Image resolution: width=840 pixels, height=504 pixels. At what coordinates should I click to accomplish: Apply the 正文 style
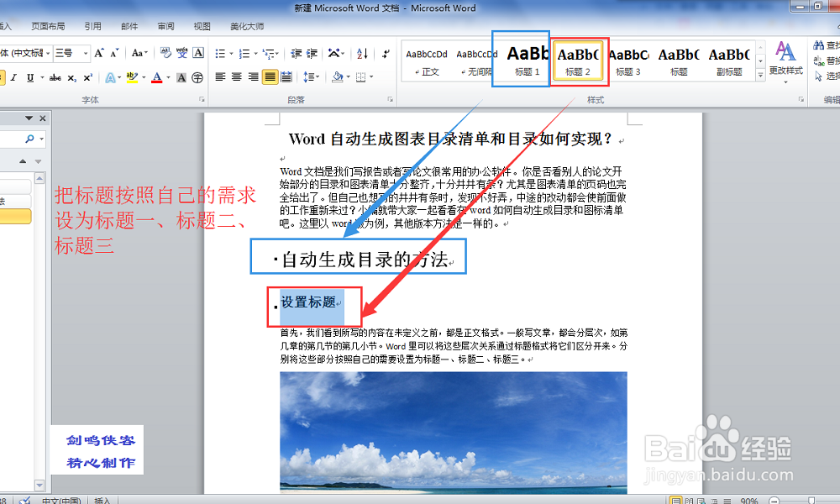click(x=427, y=61)
